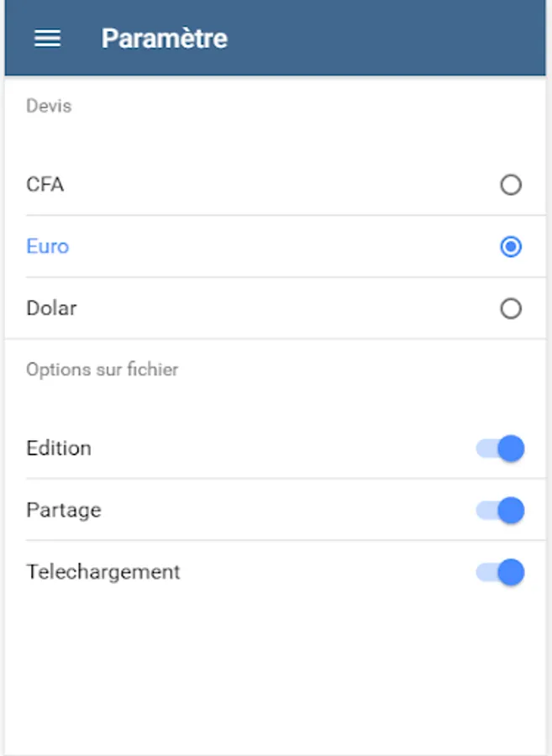Select the Euro radio button
Viewport: 552px width, 756px height.
click(x=510, y=247)
